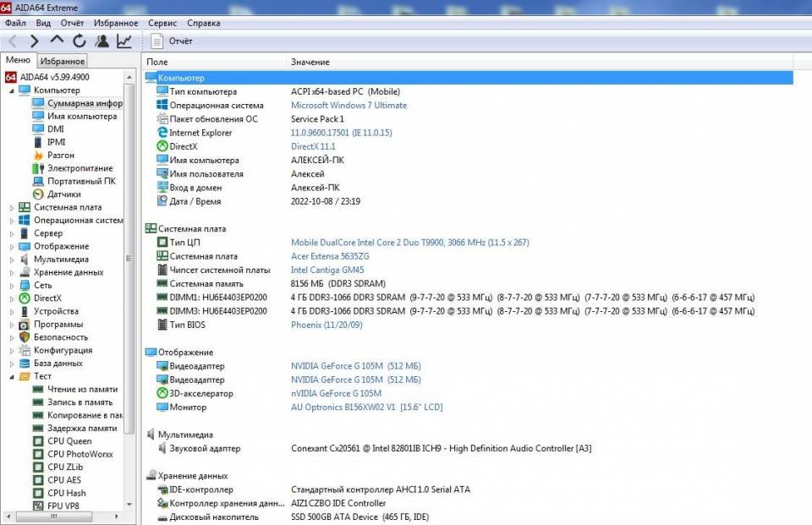Image resolution: width=812 pixels, height=525 pixels.
Task: Select the Датчики sensors item
Action: click(x=63, y=194)
